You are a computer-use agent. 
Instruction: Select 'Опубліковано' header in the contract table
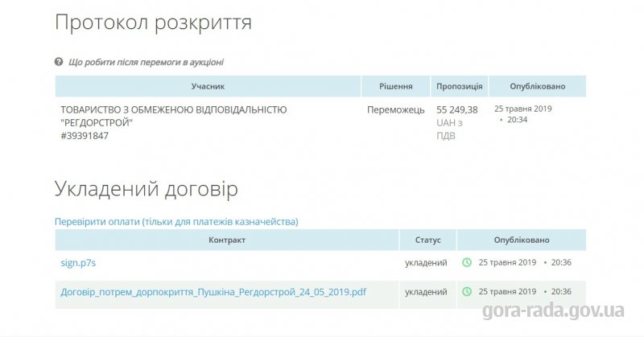coord(521,240)
